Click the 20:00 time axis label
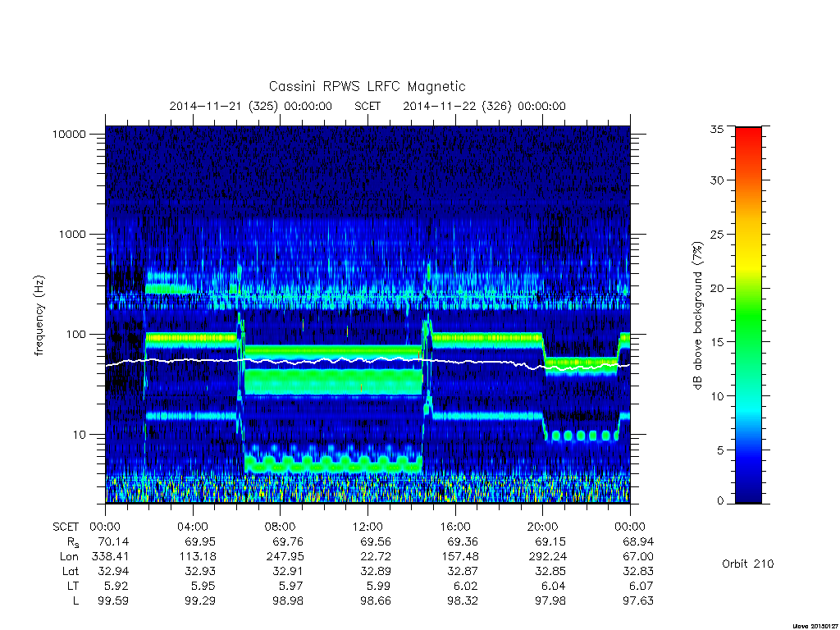Image resolution: width=840 pixels, height=630 pixels. point(542,527)
